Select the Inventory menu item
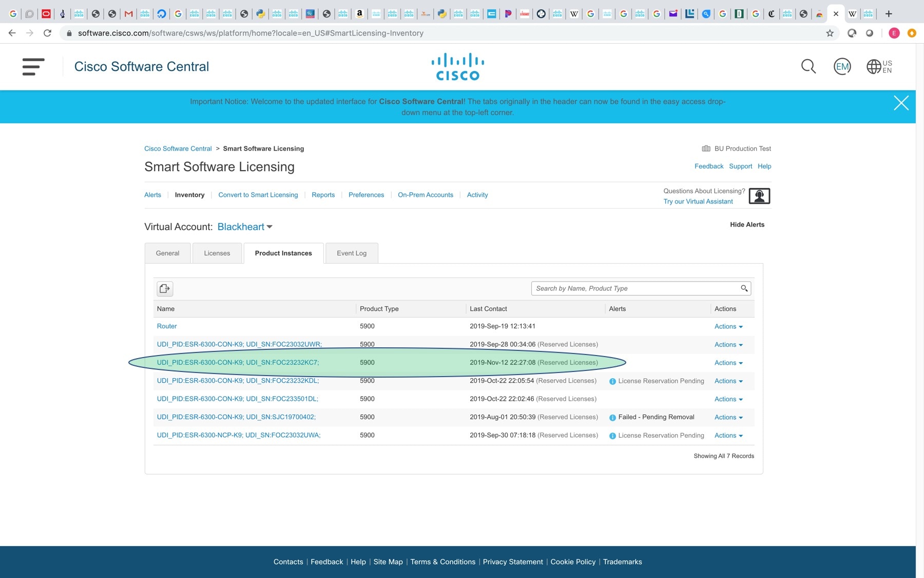The height and width of the screenshot is (578, 924). (x=189, y=195)
